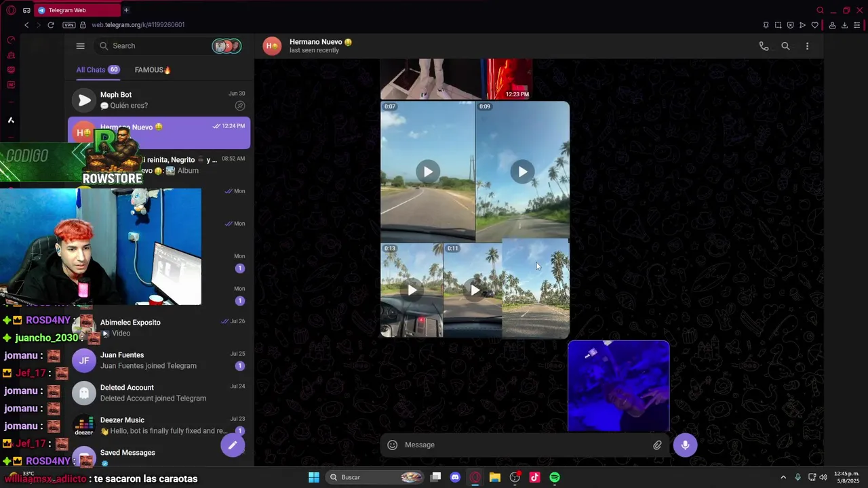
Task: Open the chat's three-dot more options menu
Action: pyautogui.click(x=807, y=46)
